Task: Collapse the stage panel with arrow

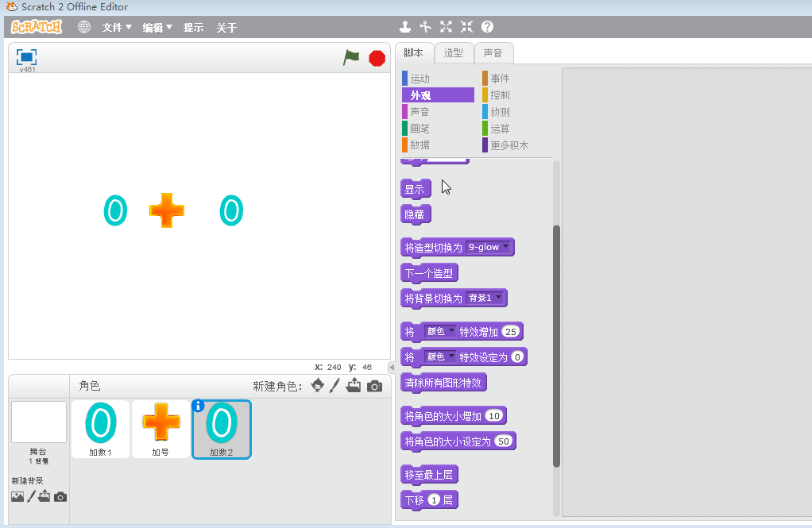Action: click(x=391, y=368)
